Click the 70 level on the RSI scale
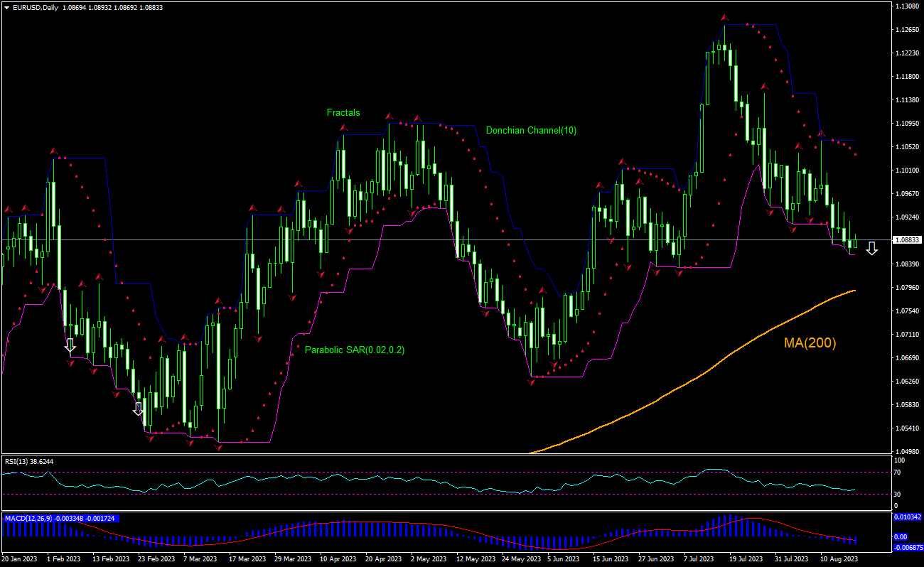Screen dimensions: 924x567 pos(898,472)
